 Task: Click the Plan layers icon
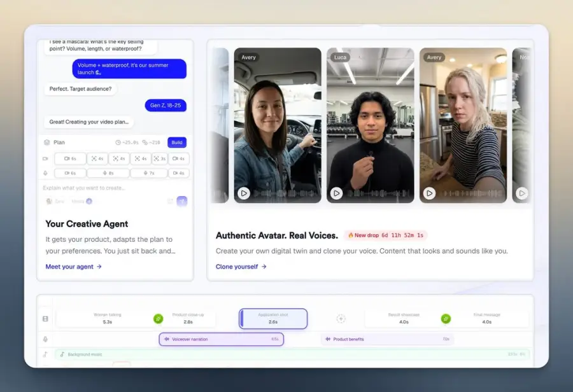click(x=46, y=143)
